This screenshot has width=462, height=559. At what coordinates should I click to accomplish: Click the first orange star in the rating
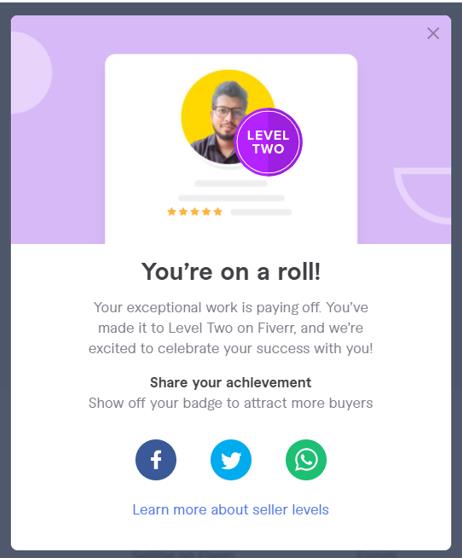(171, 212)
